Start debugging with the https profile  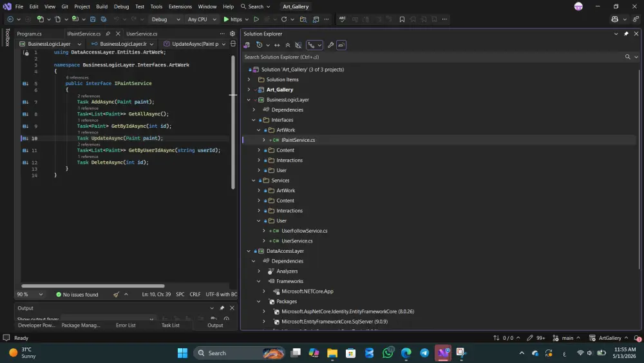pos(232,19)
